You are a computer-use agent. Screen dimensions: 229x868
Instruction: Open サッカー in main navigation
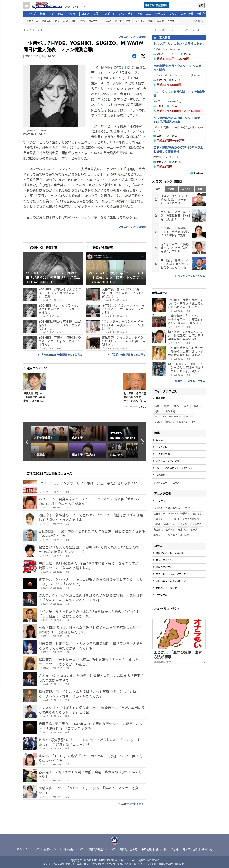(x=72, y=14)
